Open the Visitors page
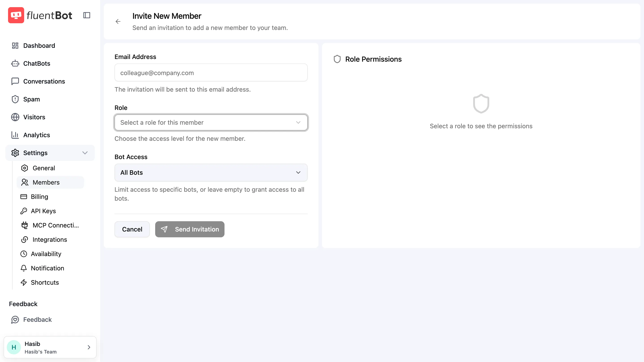This screenshot has height=362, width=644. tap(50, 117)
